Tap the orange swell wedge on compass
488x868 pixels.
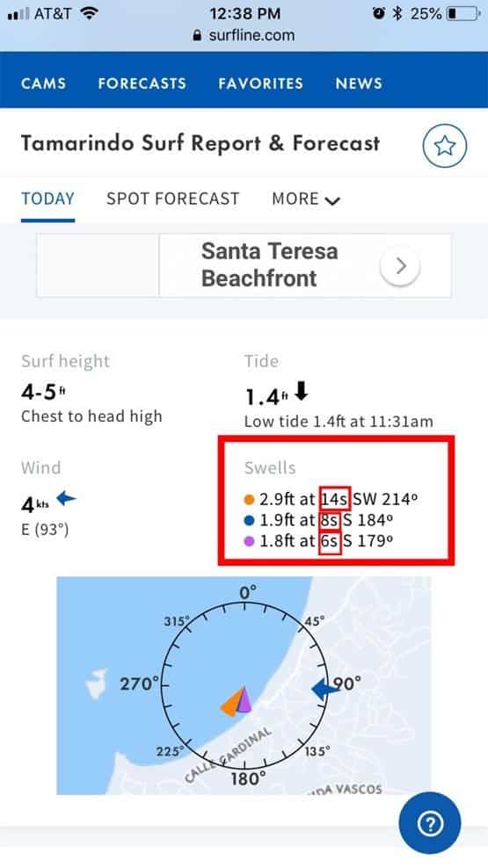pos(231,703)
